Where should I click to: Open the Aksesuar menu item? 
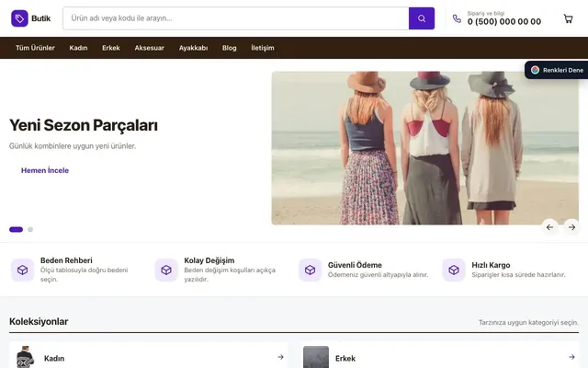point(149,48)
